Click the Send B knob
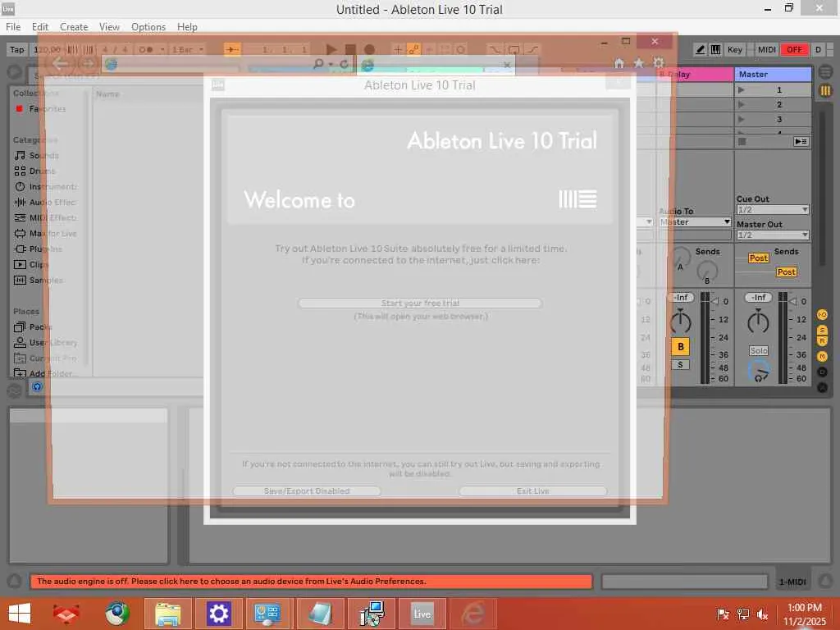This screenshot has width=840, height=630. (707, 272)
